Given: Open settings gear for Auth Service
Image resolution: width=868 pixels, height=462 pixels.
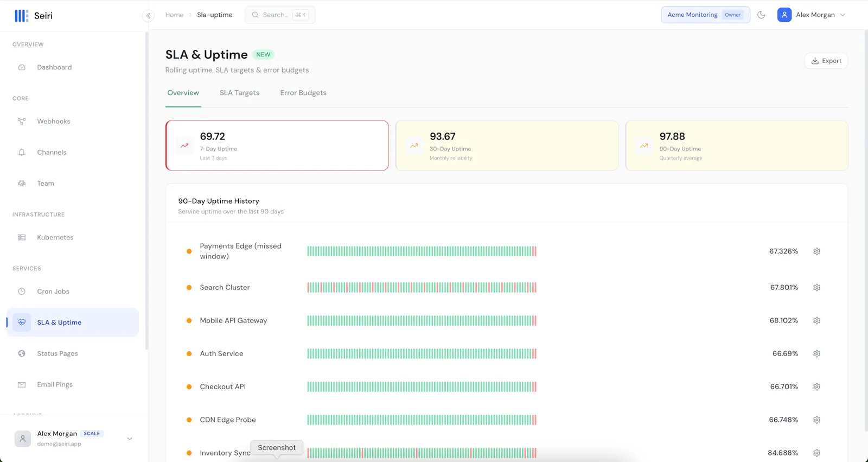Looking at the screenshot, I should click(x=816, y=354).
